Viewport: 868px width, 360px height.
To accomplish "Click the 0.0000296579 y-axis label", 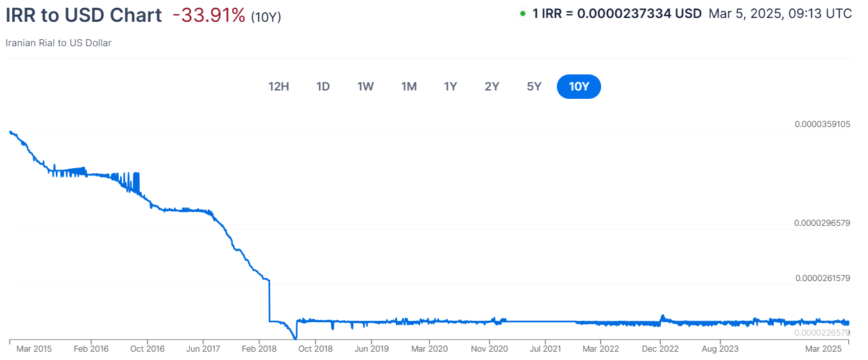I will coord(822,223).
